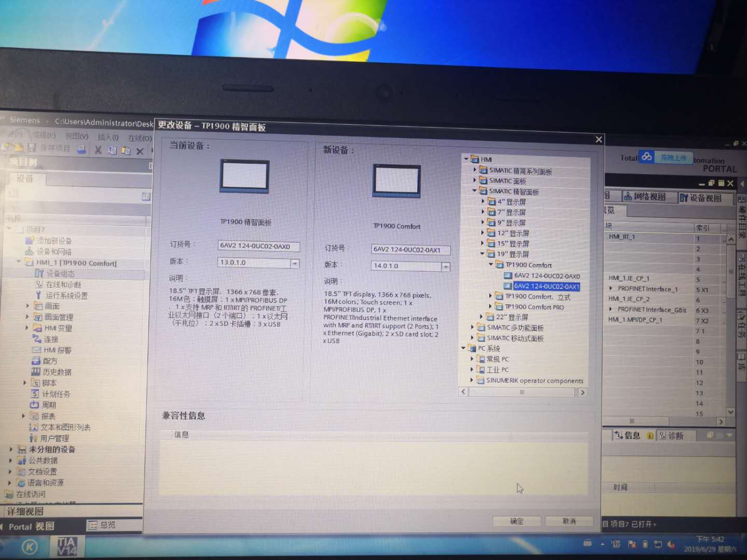Open the current device 版本 13.0.1.0 dropdown
Viewport: 747px width, 560px height.
pyautogui.click(x=295, y=263)
